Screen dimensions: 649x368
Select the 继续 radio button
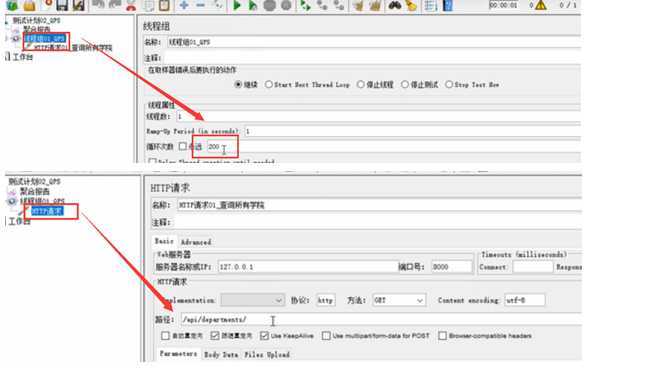coord(238,84)
